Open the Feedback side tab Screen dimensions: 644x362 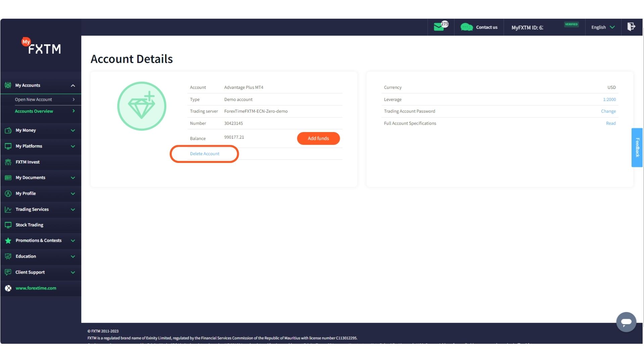click(x=637, y=147)
